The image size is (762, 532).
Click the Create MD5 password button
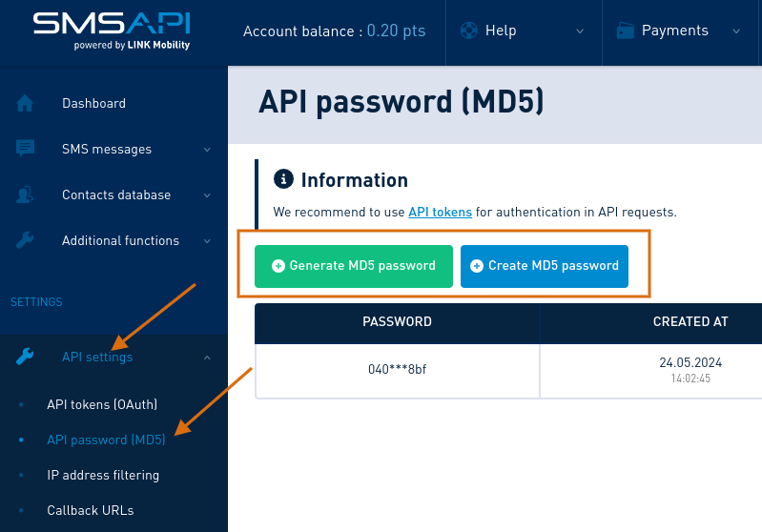pos(545,266)
